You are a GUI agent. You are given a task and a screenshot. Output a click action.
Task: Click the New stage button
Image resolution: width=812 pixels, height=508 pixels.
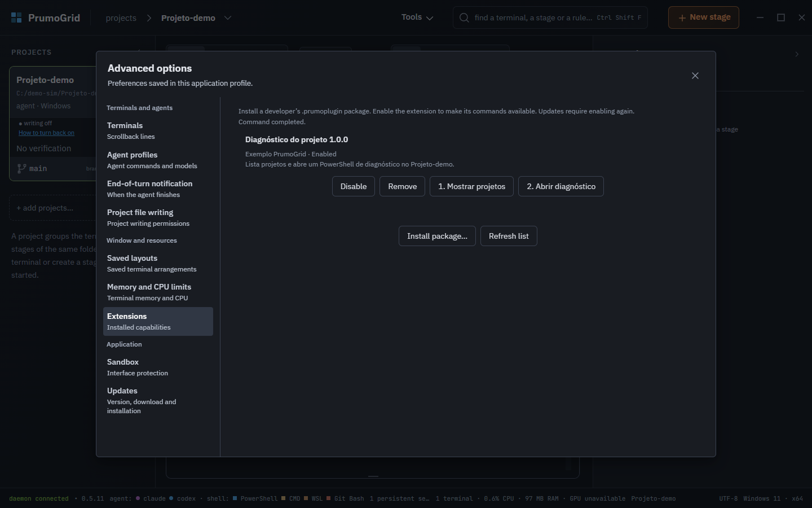coord(704,17)
